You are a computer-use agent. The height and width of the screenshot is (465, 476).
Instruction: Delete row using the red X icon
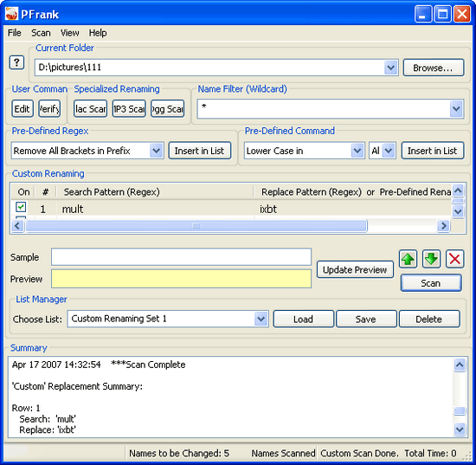click(454, 259)
